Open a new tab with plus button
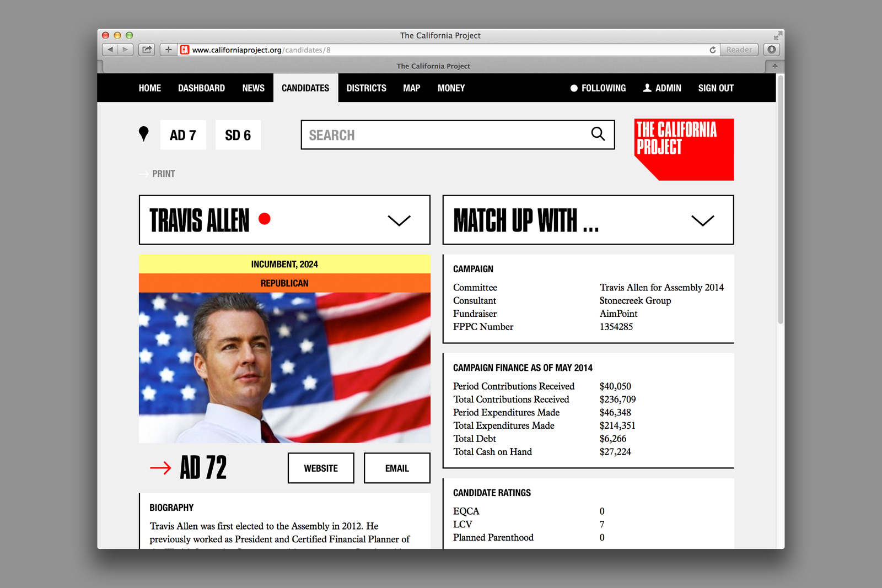882x588 pixels. tap(775, 66)
